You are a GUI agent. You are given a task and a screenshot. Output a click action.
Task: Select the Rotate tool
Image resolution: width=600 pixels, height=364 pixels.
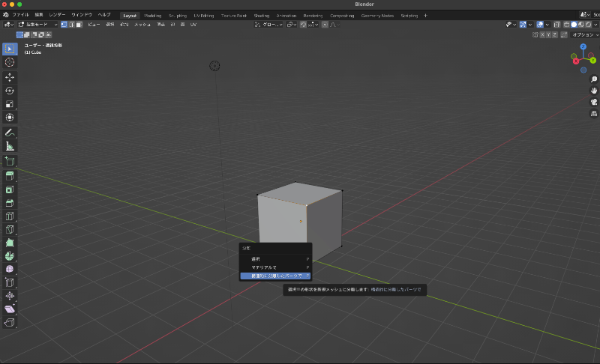point(10,91)
